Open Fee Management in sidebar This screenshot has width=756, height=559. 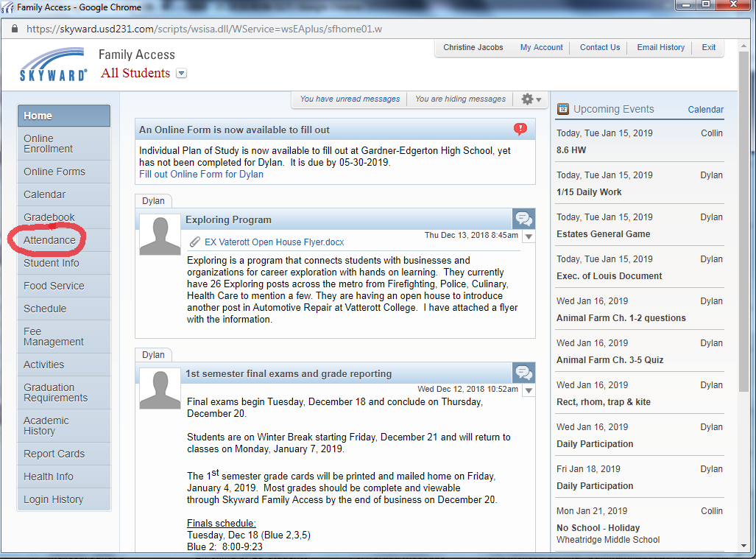tap(64, 337)
